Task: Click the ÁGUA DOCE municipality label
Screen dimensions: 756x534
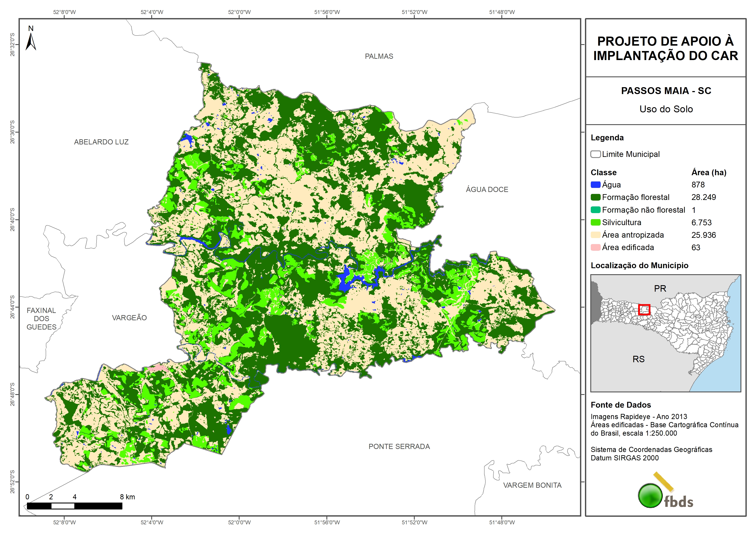Action: pos(487,190)
